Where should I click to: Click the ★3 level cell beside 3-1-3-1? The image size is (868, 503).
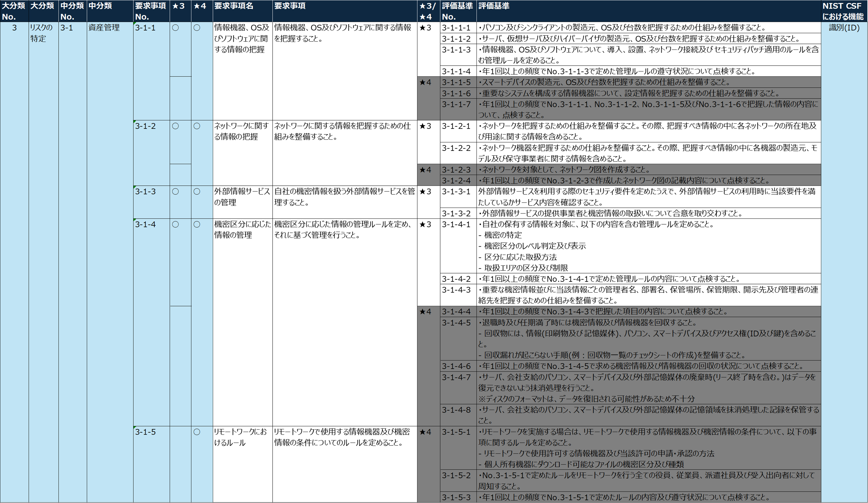pyautogui.click(x=429, y=202)
